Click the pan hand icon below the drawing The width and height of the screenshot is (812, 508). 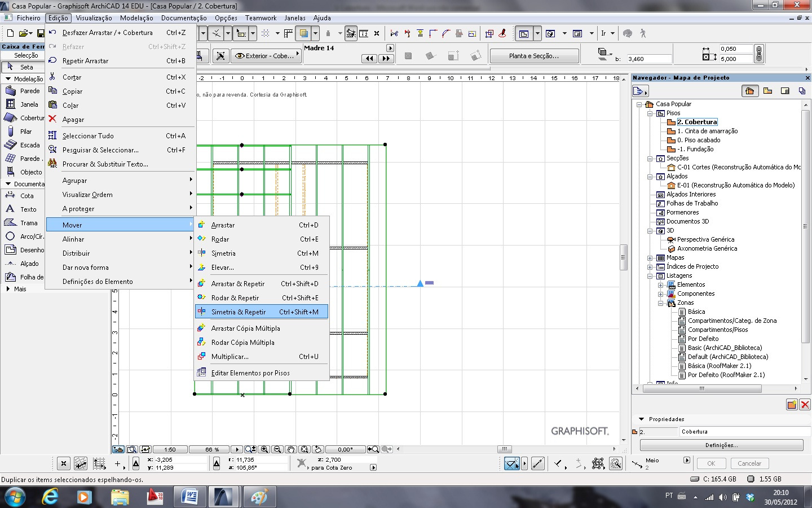291,449
